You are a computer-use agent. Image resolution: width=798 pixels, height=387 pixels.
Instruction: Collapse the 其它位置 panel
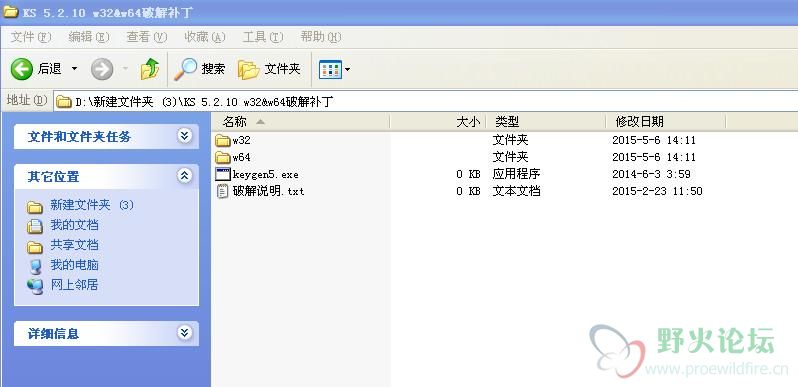point(184,176)
